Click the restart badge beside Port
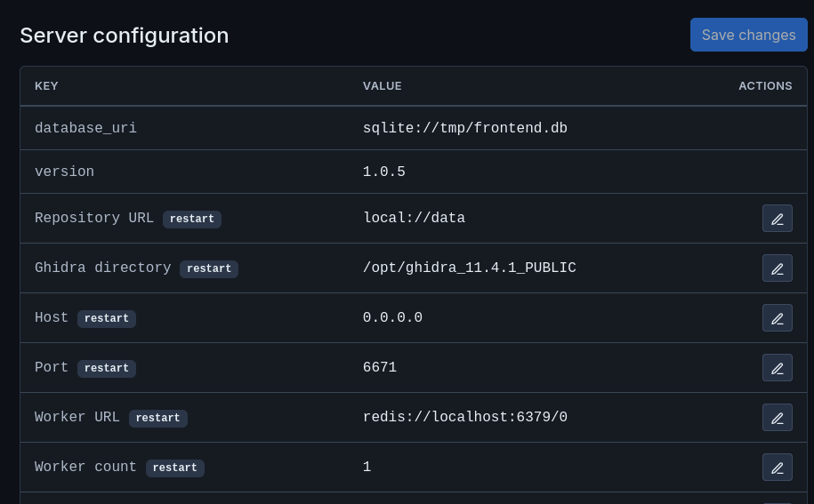814x504 pixels. (107, 368)
